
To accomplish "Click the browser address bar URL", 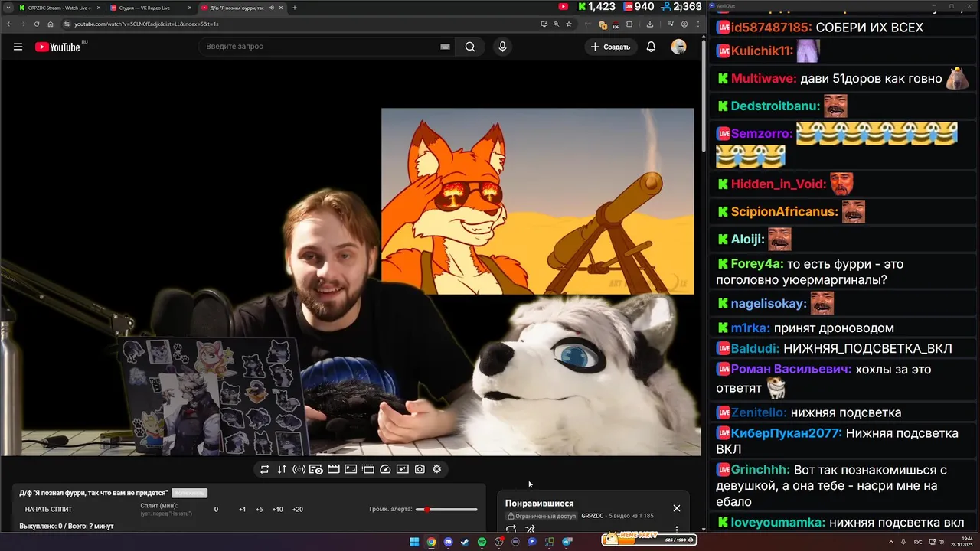I will click(x=146, y=24).
